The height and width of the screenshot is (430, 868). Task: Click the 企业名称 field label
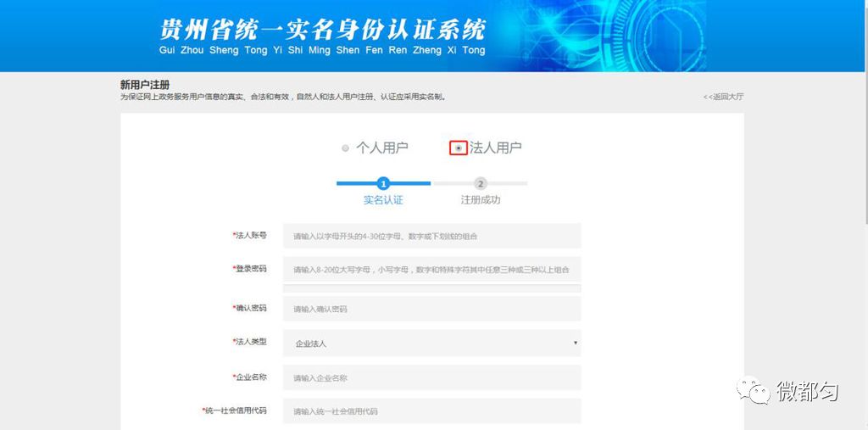pyautogui.click(x=250, y=377)
